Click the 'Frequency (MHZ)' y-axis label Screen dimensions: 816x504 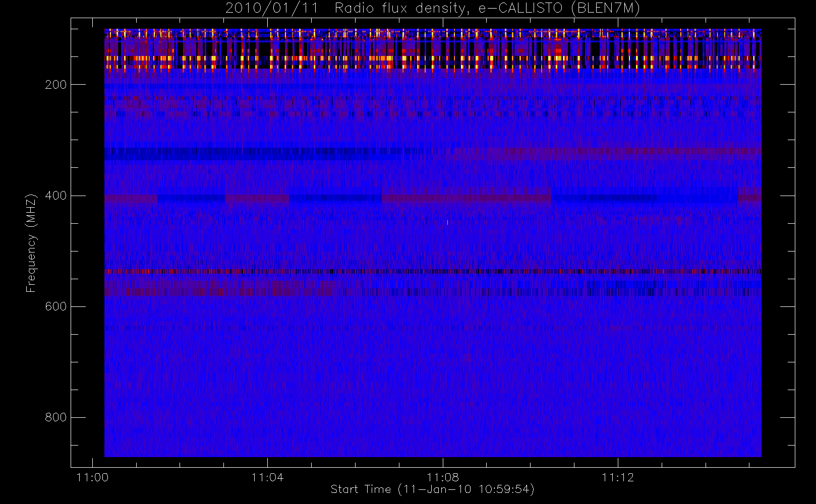[x=31, y=243]
